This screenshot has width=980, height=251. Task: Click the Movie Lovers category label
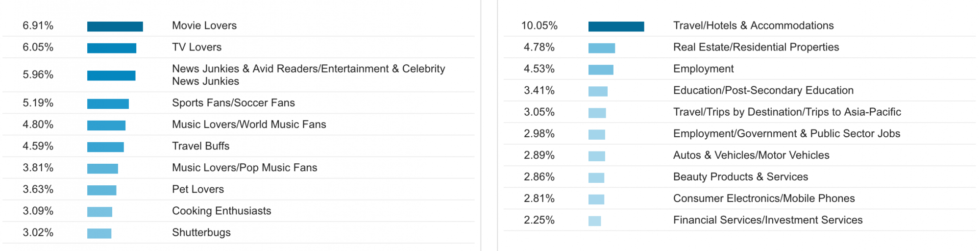point(204,25)
